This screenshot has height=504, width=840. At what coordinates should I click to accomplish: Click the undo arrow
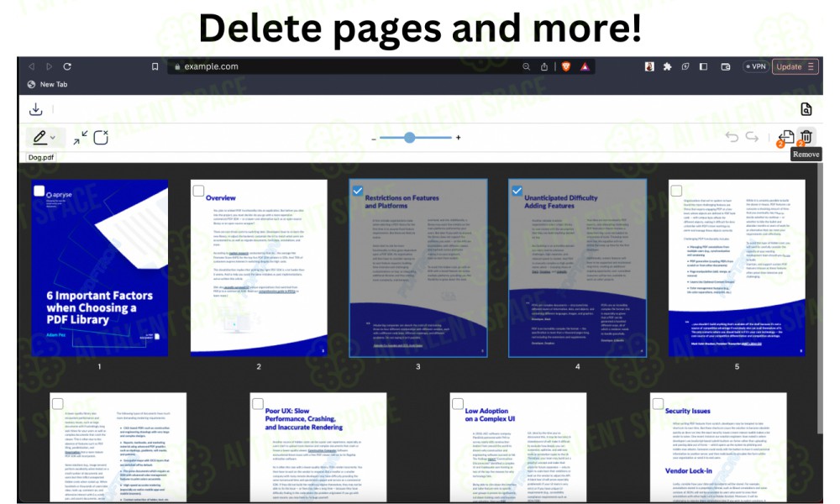pos(732,137)
